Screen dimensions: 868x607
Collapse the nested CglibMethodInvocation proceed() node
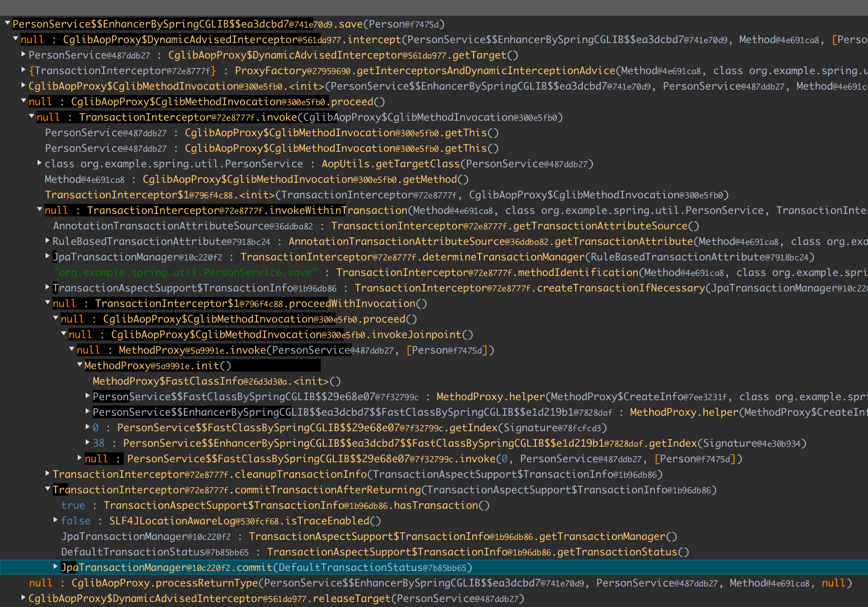[56, 318]
